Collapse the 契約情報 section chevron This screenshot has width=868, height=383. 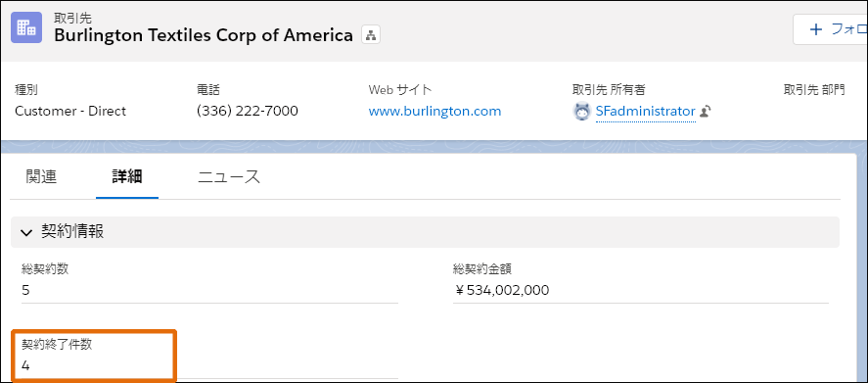click(x=26, y=232)
